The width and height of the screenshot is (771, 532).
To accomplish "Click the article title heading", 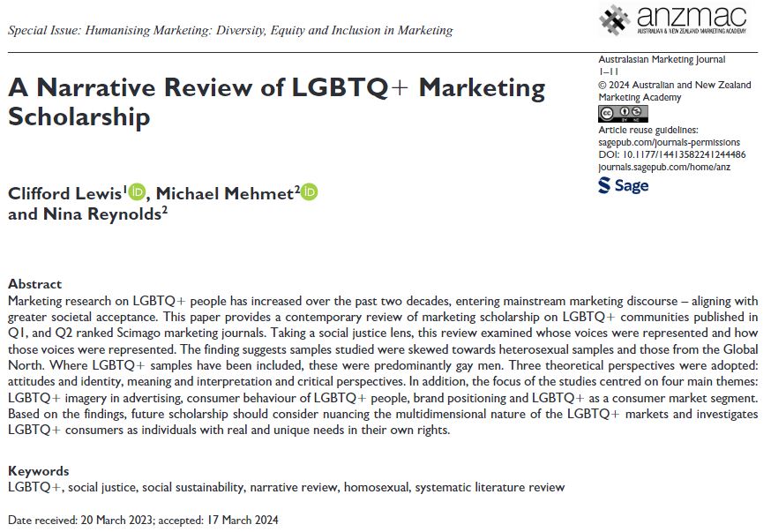I will point(276,101).
